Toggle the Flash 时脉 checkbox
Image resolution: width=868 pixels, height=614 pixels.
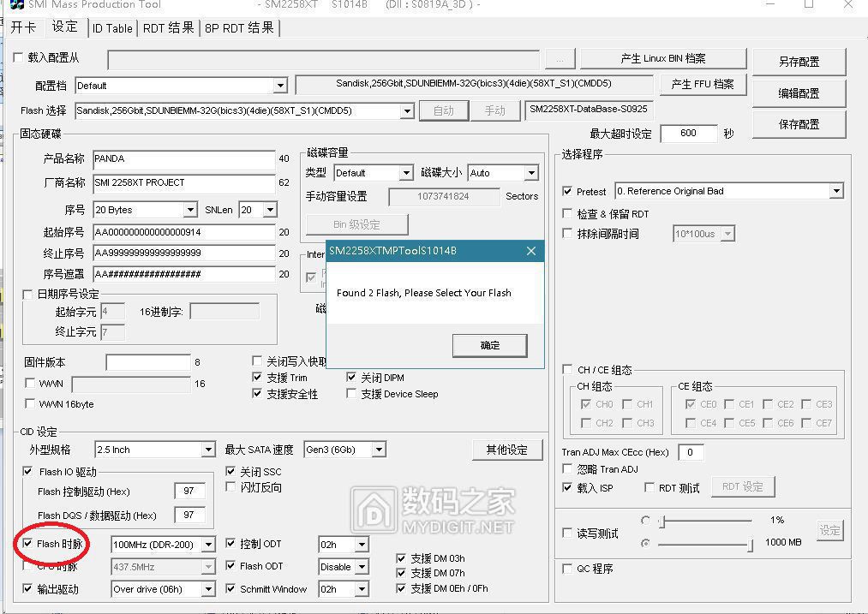[x=27, y=544]
